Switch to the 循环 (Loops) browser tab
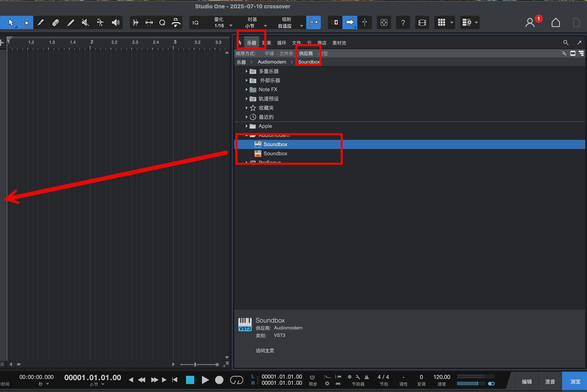 point(282,43)
